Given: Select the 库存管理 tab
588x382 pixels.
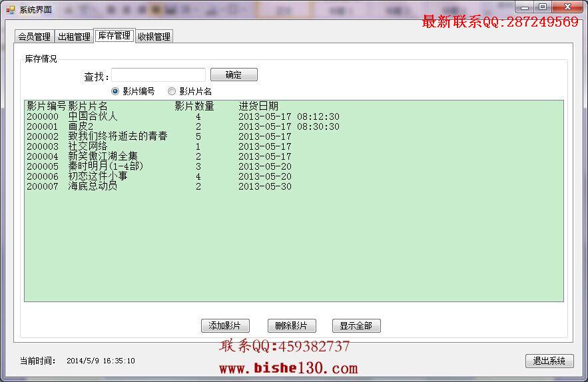Looking at the screenshot, I should (115, 36).
